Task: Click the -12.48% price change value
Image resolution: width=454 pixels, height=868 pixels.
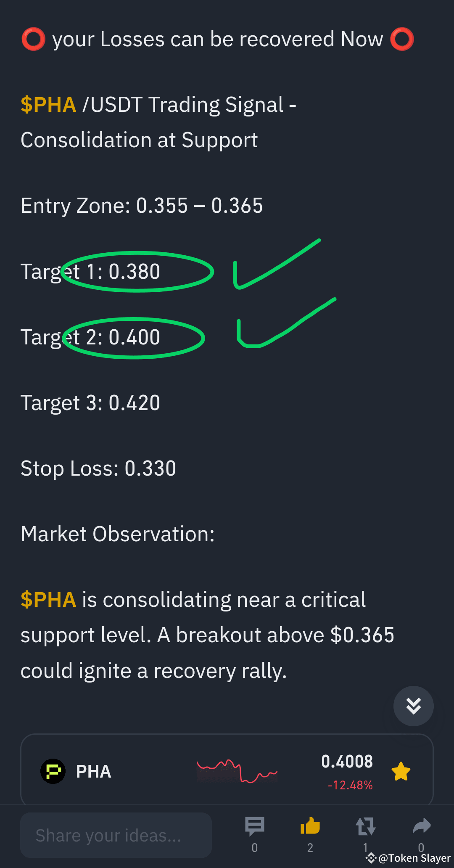Action: point(350,785)
